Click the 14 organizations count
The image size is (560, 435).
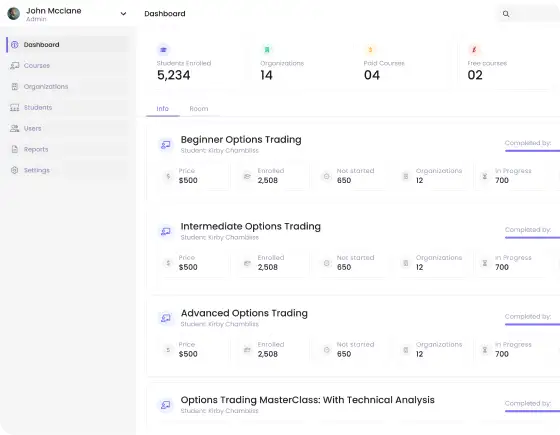(266, 75)
